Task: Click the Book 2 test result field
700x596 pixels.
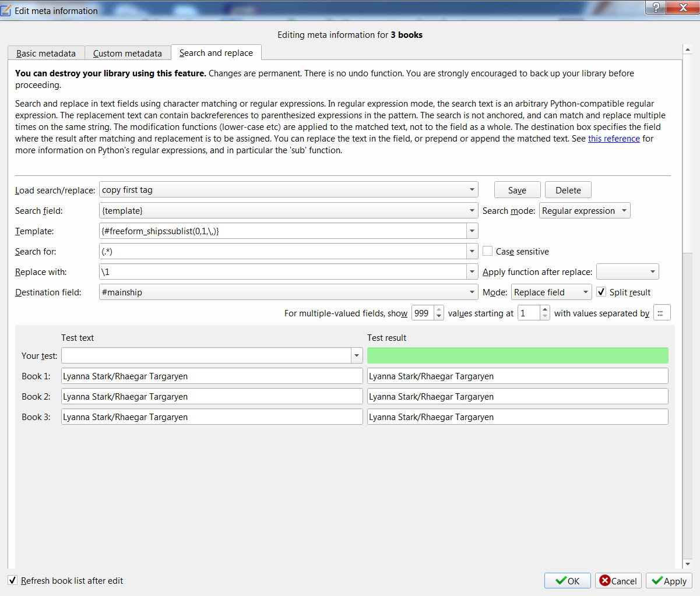Action: (x=518, y=396)
